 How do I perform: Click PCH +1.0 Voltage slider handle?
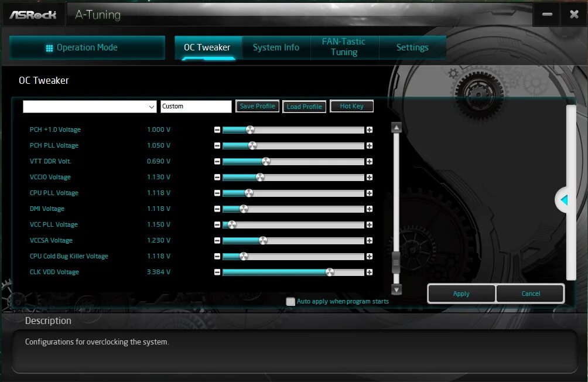[250, 130]
